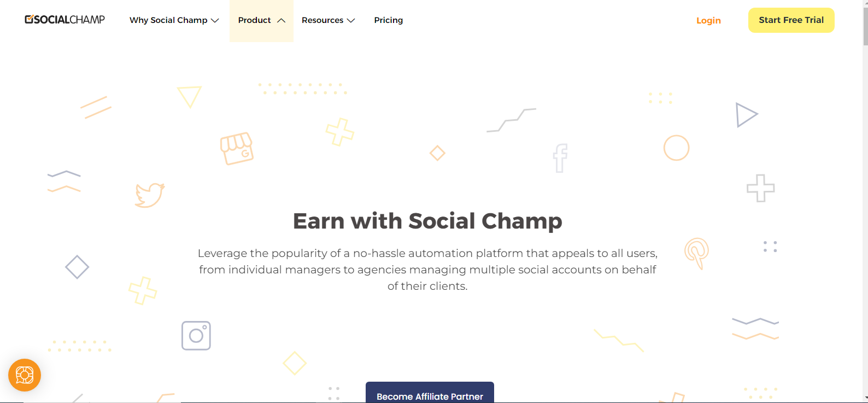Click the Earn with Social Champ heading
The width and height of the screenshot is (868, 403).
(x=428, y=221)
